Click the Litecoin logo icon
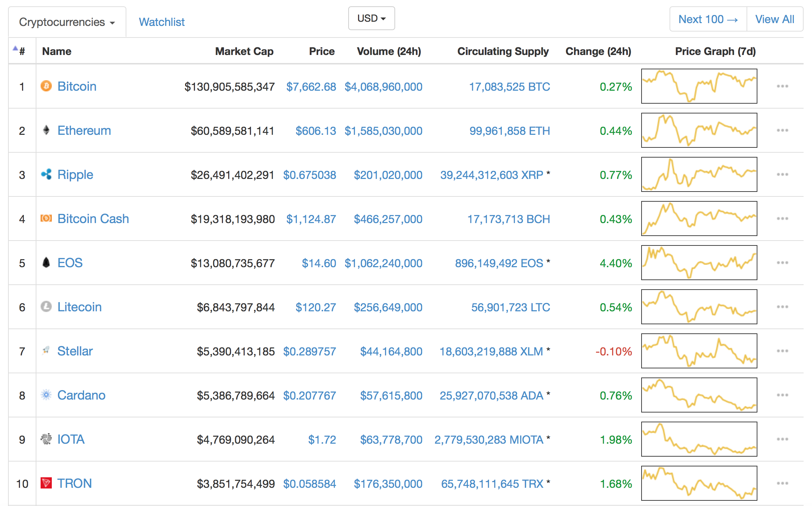The height and width of the screenshot is (506, 812). click(x=46, y=306)
